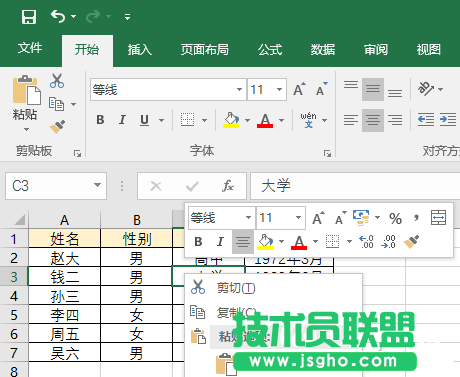This screenshot has width=460, height=377.
Task: Click the Insert Function fx icon
Action: 228,186
